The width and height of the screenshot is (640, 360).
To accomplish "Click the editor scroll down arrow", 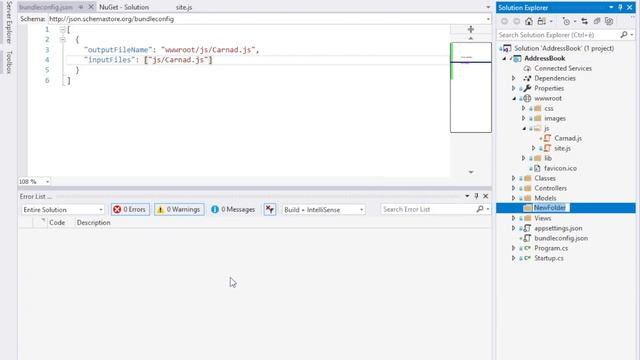I will 471,172.
